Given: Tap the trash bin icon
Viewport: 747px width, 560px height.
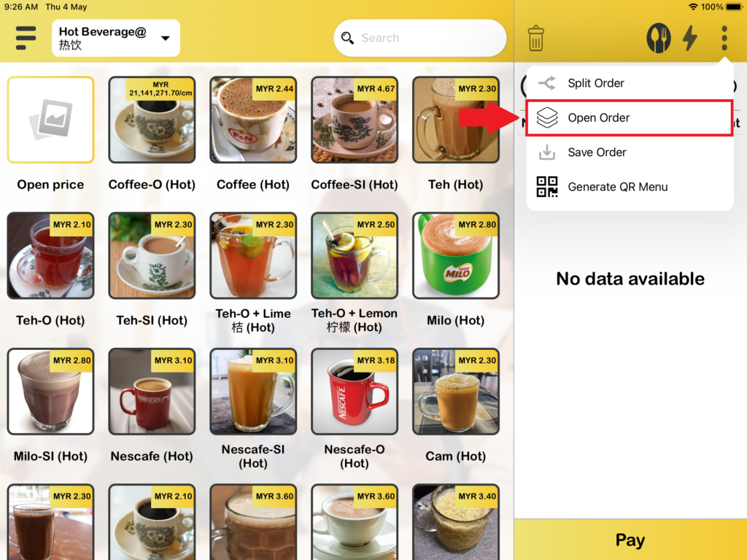Looking at the screenshot, I should [x=536, y=38].
